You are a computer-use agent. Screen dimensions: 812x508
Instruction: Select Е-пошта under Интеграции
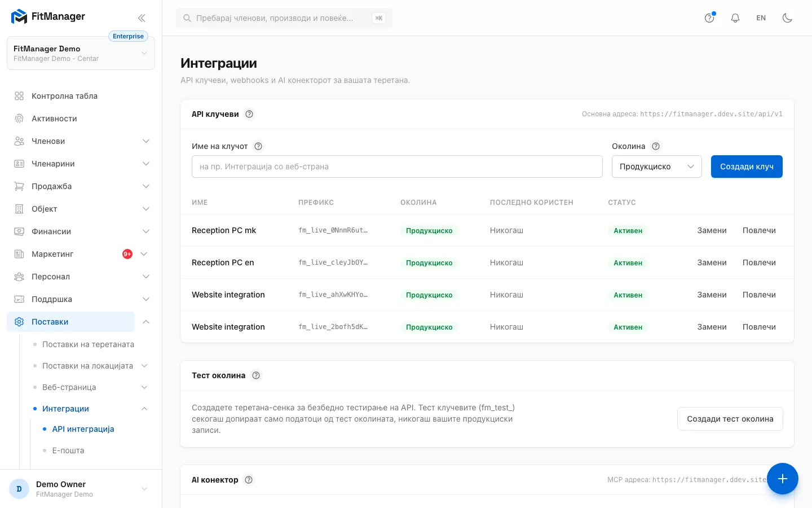tap(68, 450)
